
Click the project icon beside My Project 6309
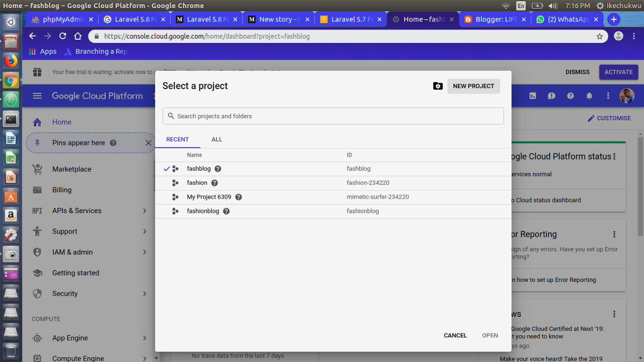click(175, 197)
